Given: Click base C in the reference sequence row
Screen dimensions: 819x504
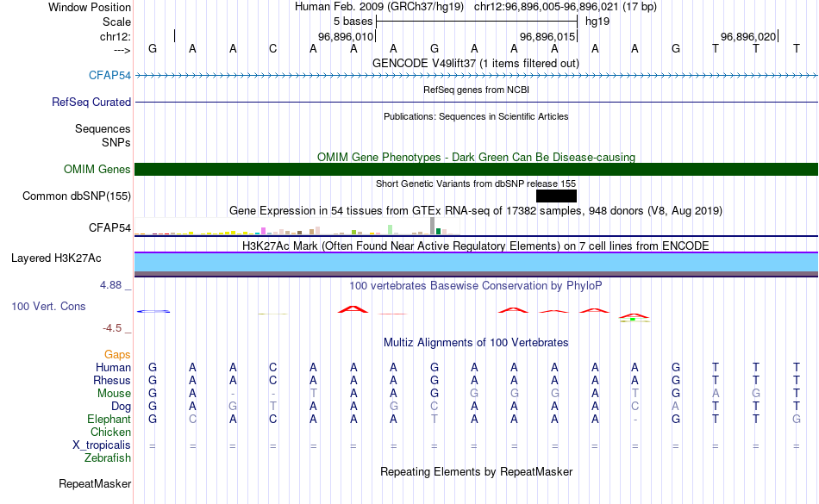Looking at the screenshot, I should point(272,48).
